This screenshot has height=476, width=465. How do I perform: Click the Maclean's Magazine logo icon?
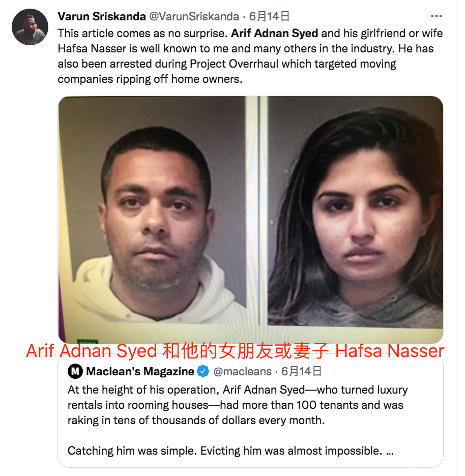tap(75, 371)
